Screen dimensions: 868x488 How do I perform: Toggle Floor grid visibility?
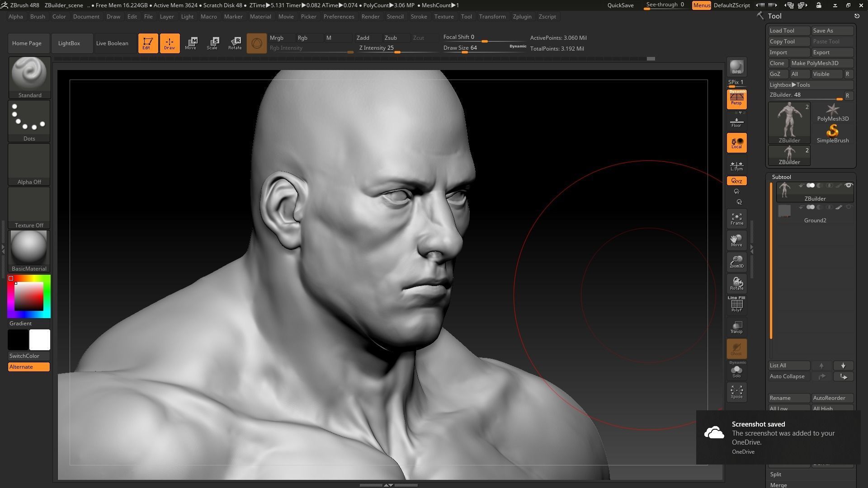click(736, 121)
